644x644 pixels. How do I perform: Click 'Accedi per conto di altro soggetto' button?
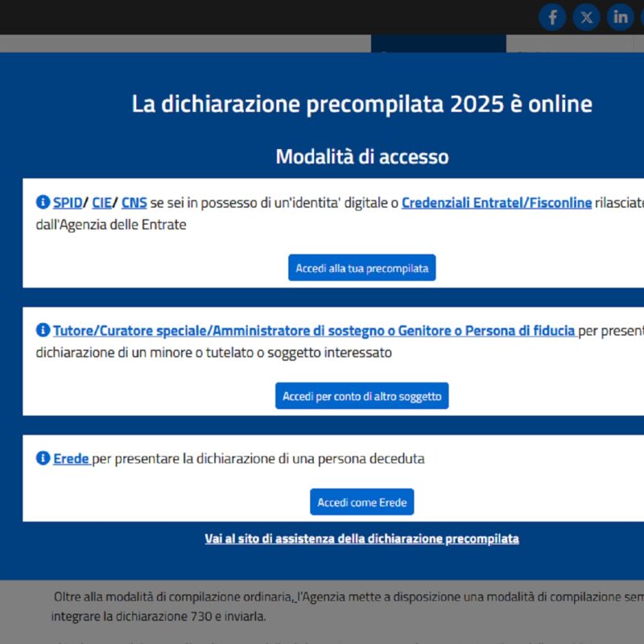tap(361, 396)
